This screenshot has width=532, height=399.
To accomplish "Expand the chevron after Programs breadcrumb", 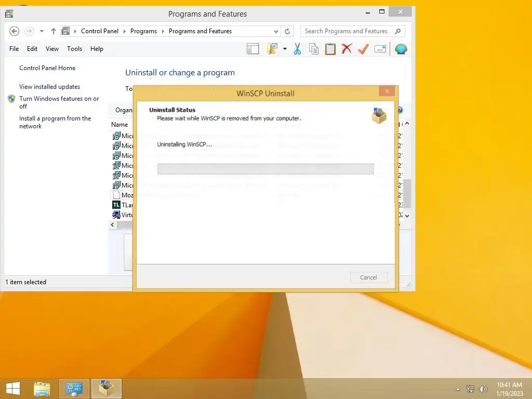I will [163, 31].
